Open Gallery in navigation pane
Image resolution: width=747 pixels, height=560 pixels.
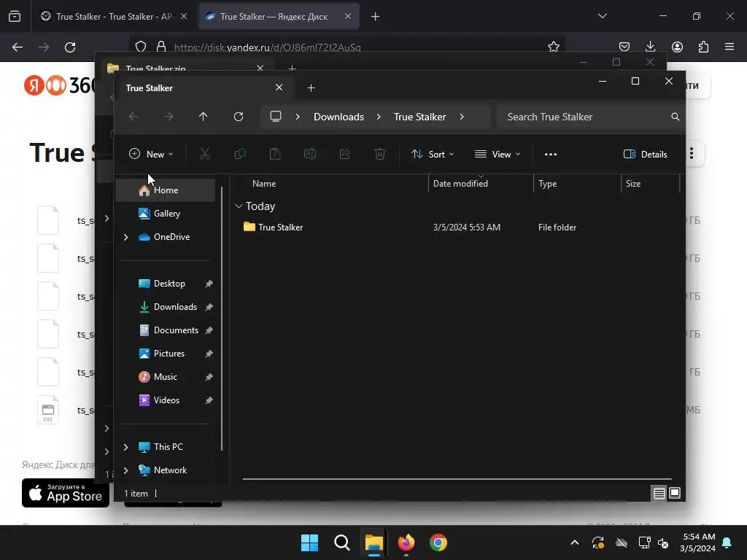coord(166,214)
